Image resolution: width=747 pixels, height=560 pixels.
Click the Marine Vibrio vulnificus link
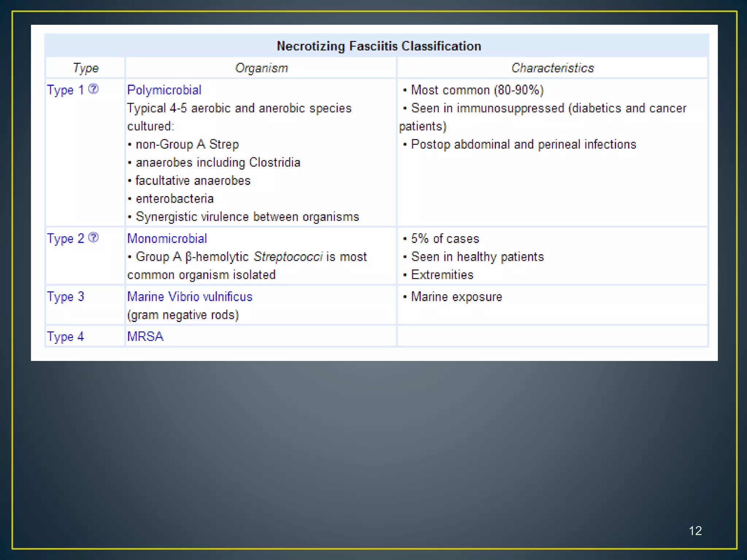tap(190, 297)
